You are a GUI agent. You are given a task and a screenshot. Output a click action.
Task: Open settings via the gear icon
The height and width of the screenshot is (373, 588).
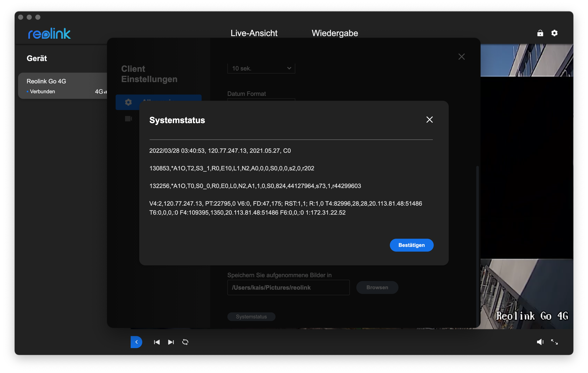(554, 33)
